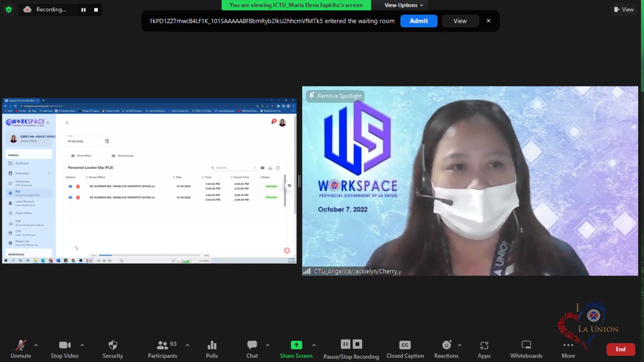Screen dimensions: 644x362
Task: Expand the arrow next to Participants
Action: (x=187, y=345)
